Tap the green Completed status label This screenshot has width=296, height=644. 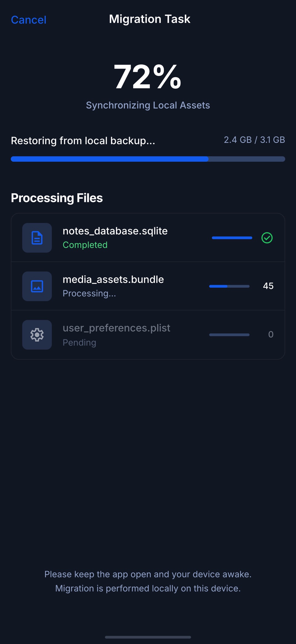[85, 245]
